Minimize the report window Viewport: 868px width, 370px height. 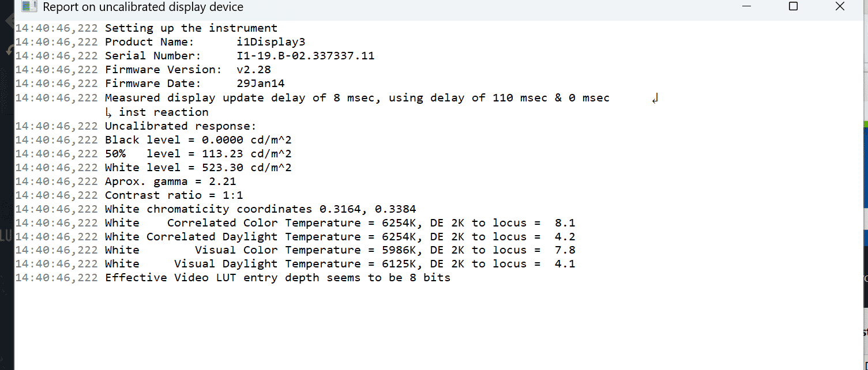[x=747, y=7]
